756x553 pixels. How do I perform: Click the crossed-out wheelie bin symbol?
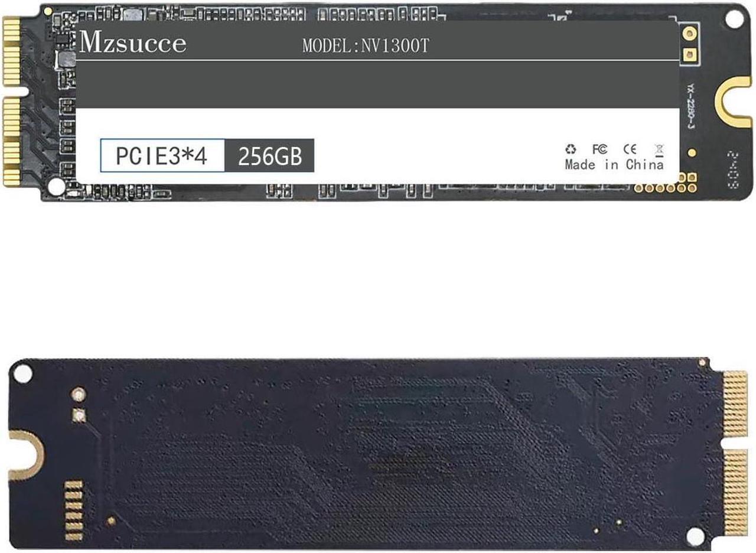coord(659,149)
